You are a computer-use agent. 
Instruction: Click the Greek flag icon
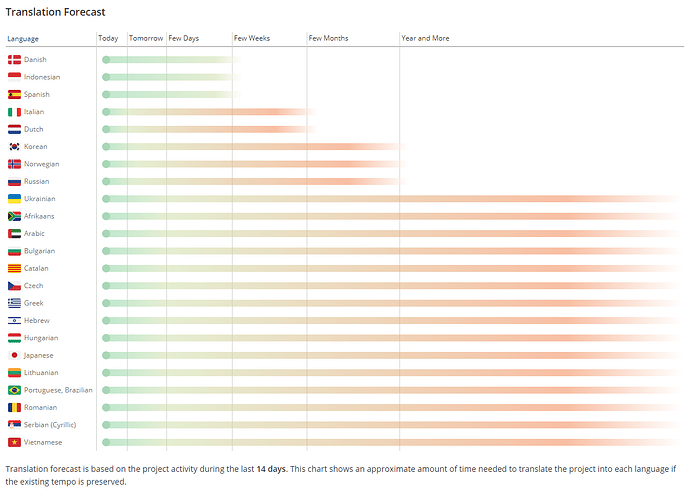click(15, 303)
